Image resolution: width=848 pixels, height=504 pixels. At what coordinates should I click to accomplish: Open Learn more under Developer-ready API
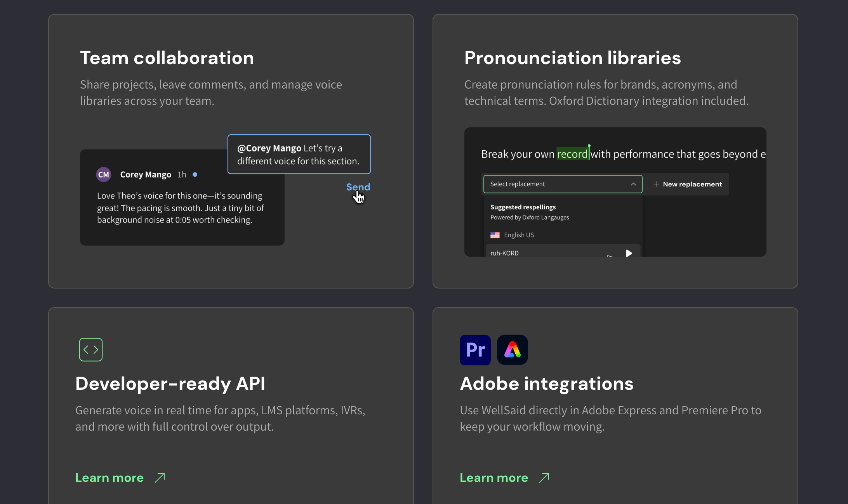tap(109, 478)
